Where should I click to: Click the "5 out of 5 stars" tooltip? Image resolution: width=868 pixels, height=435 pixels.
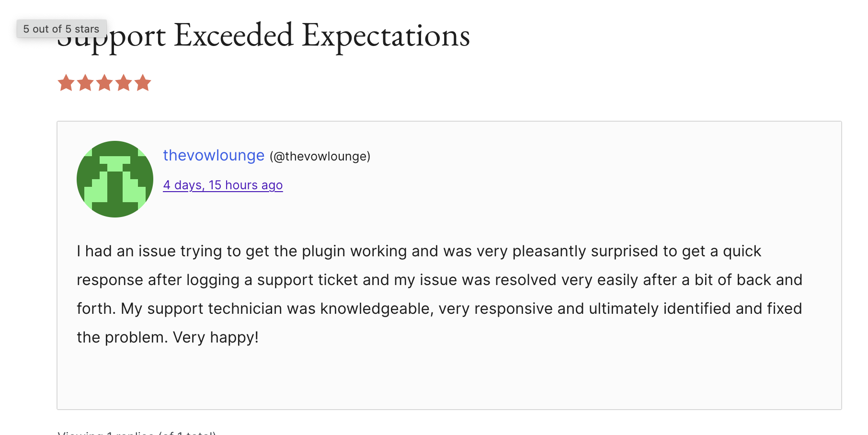[x=61, y=29]
